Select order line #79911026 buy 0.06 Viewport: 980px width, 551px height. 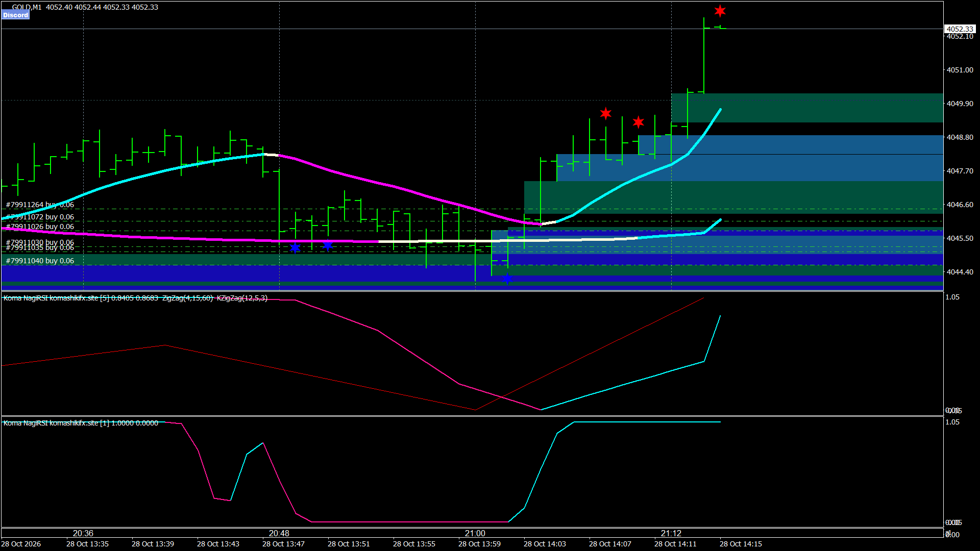40,227
